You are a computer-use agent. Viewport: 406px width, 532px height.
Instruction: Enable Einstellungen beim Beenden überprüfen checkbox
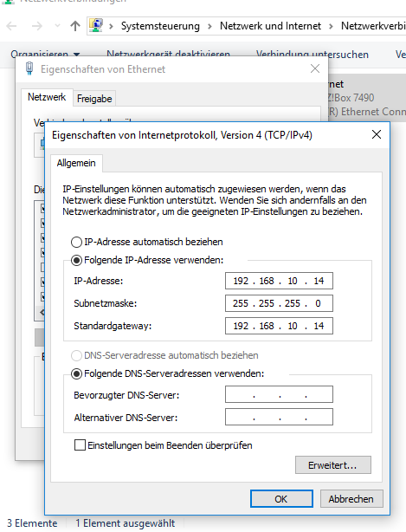[x=80, y=444]
